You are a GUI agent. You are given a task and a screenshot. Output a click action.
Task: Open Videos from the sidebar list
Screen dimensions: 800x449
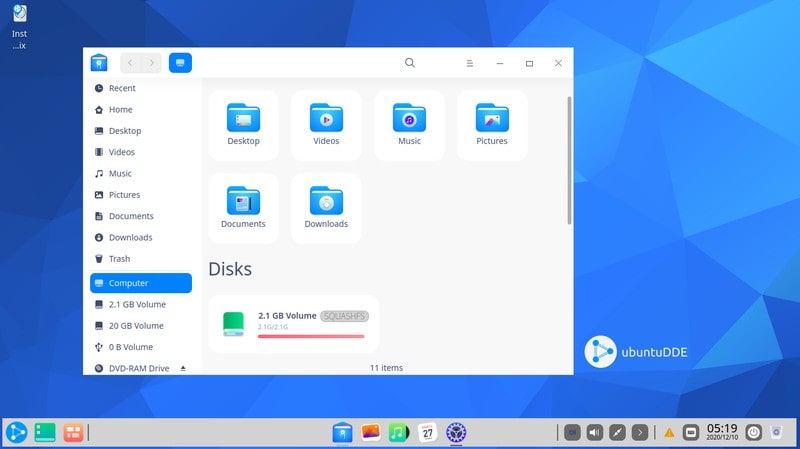coord(140,152)
